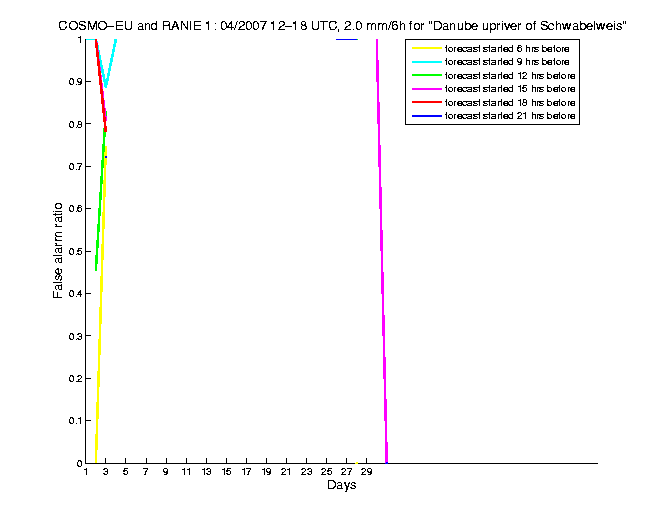Click the red legend line sample
The width and height of the screenshot is (660, 520).
tap(425, 104)
